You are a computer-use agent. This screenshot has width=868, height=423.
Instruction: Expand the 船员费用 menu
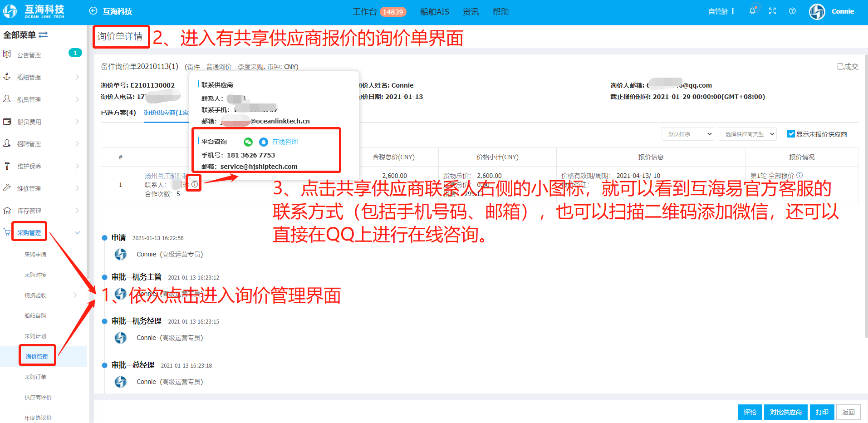tap(77, 122)
